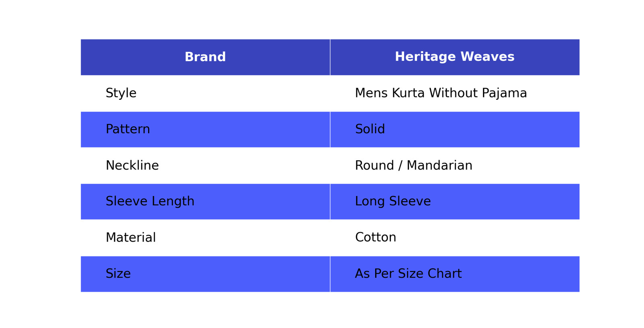644x328 pixels.
Task: Click the Pattern row label
Action: click(128, 129)
